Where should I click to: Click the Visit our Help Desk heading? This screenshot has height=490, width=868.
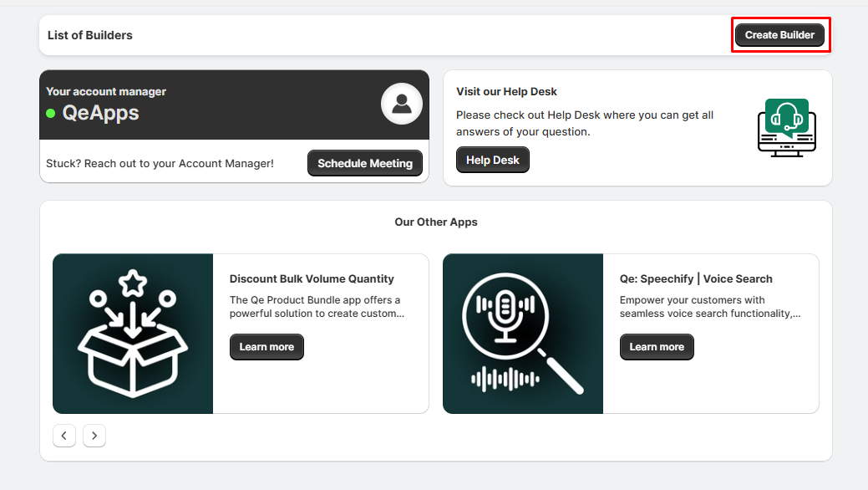[506, 92]
